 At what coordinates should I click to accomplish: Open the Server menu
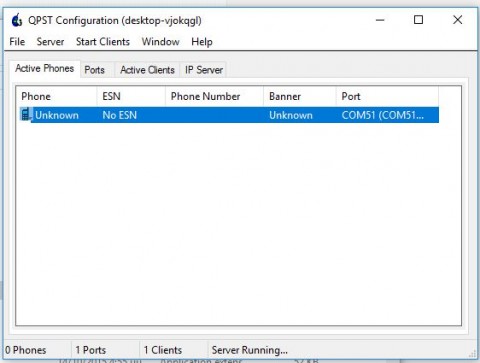click(x=50, y=42)
